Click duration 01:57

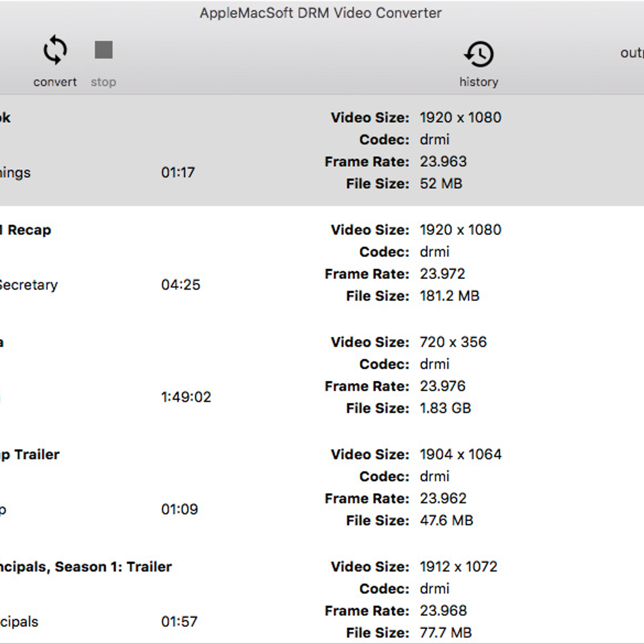pos(179,622)
